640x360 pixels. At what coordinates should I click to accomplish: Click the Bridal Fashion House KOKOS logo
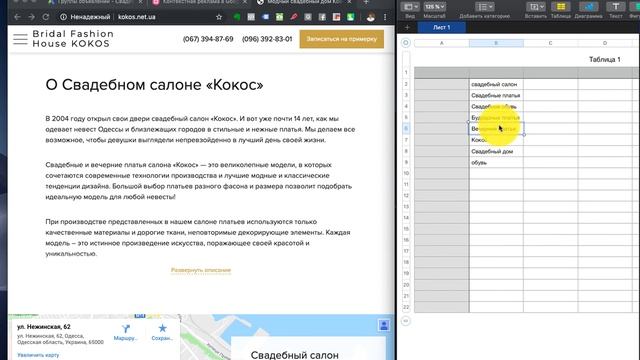click(73, 39)
